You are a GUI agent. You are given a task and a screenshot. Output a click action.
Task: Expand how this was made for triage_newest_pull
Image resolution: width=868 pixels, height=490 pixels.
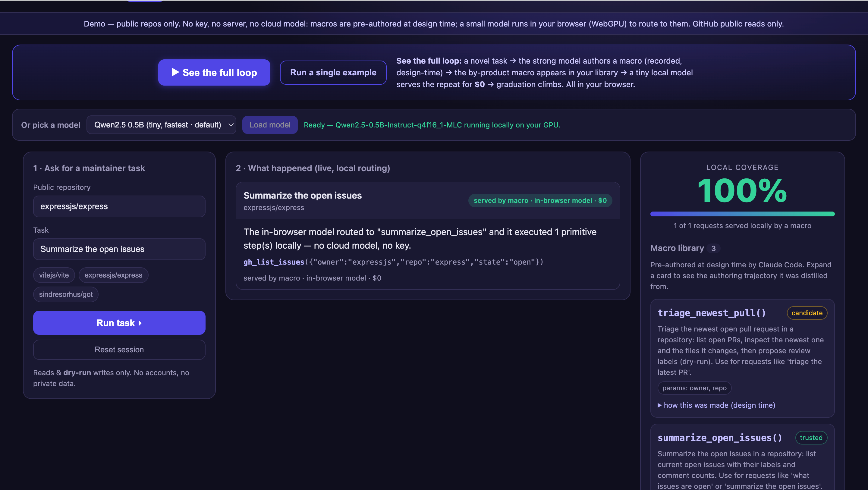pyautogui.click(x=716, y=405)
